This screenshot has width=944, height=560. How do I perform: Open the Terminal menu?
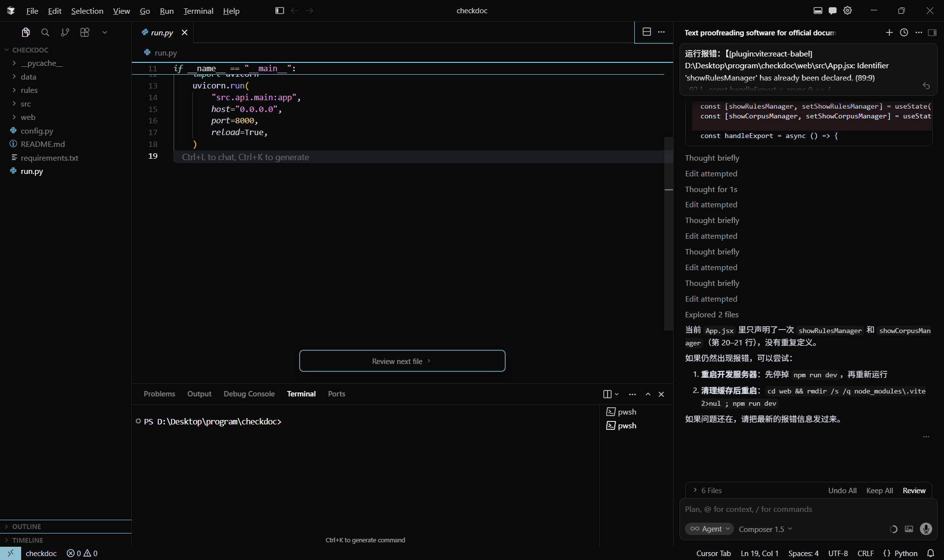(198, 11)
